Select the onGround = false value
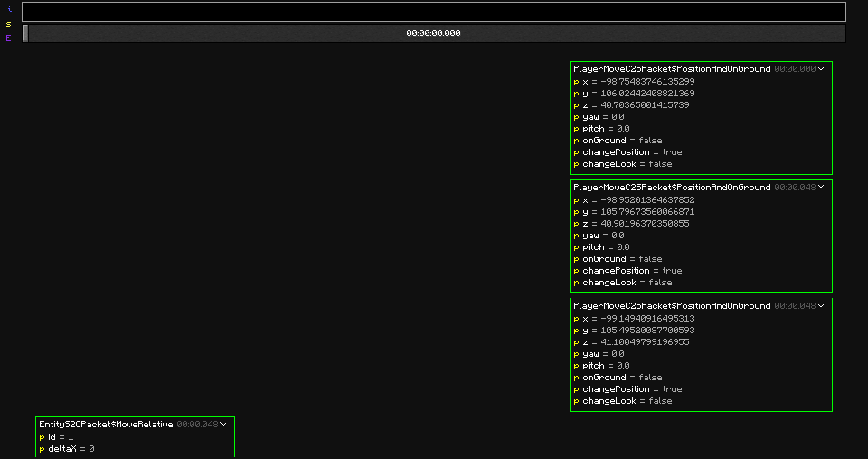The width and height of the screenshot is (868, 459). pos(622,140)
